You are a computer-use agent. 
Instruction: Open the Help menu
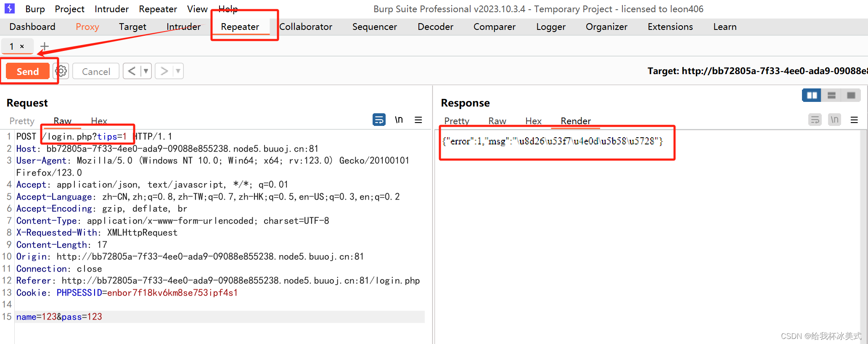click(228, 9)
